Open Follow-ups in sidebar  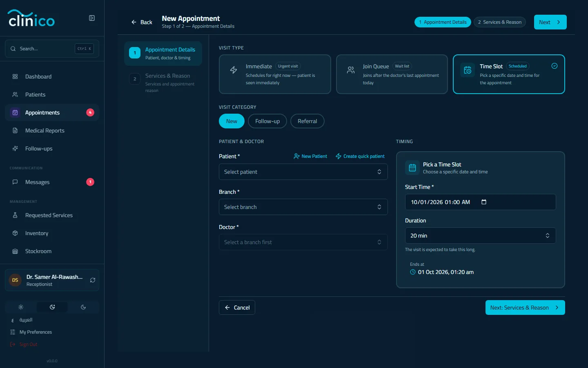52,148
